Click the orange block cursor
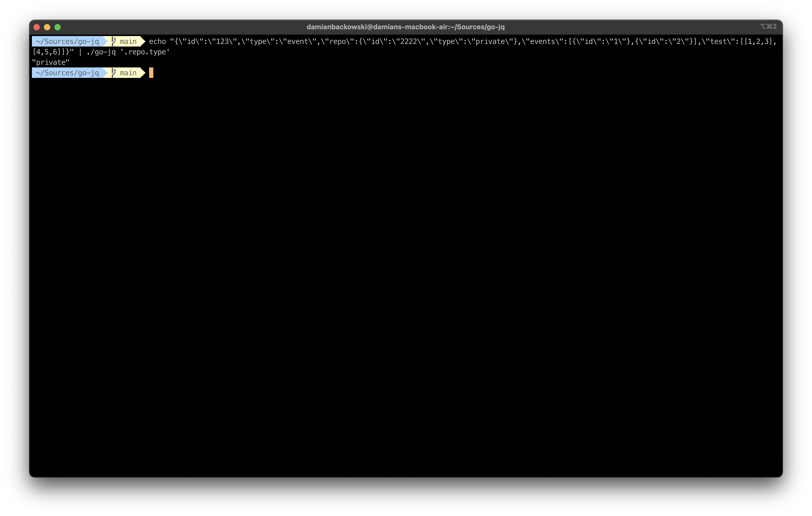Image resolution: width=812 pixels, height=516 pixels. click(x=151, y=73)
